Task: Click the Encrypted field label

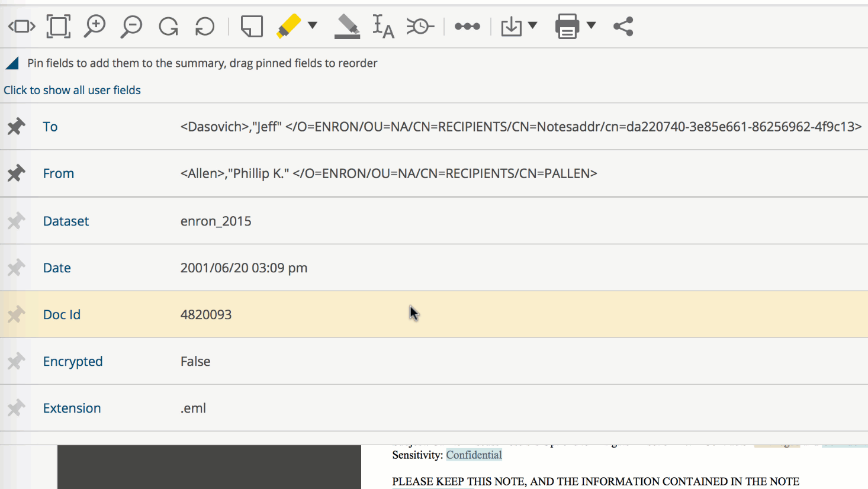Action: (73, 361)
